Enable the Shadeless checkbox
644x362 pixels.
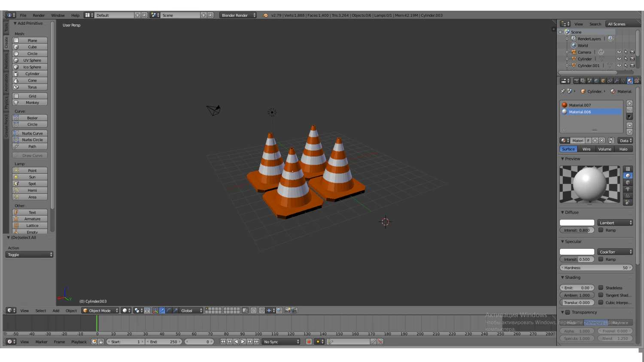(601, 288)
